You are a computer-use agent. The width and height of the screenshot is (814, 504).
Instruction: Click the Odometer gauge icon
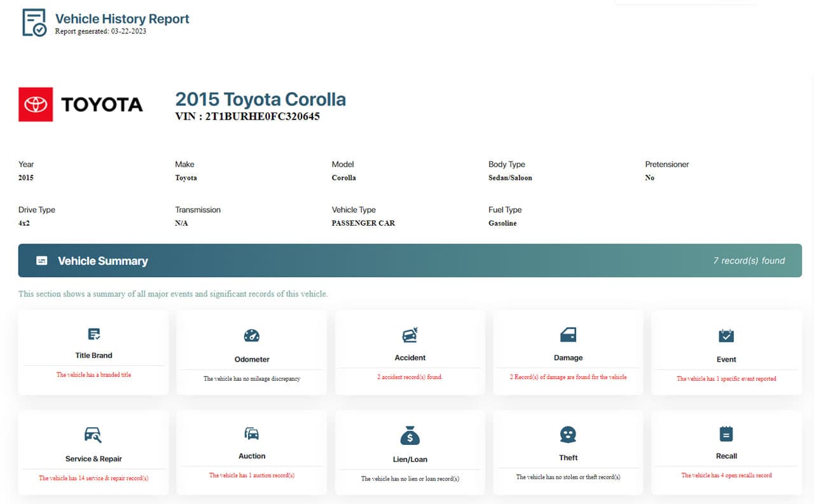[x=252, y=336]
